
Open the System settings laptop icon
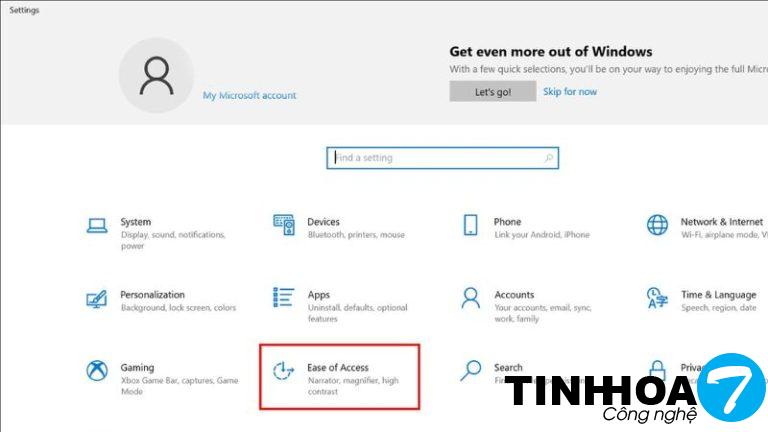(97, 226)
